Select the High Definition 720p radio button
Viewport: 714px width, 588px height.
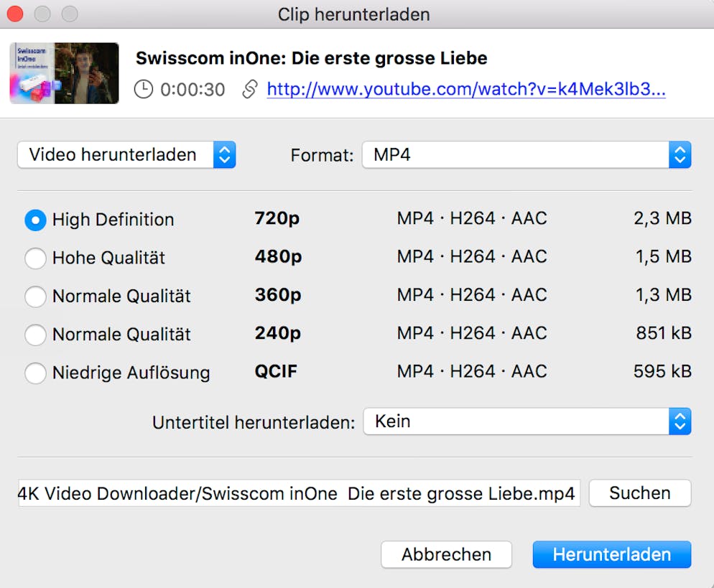click(x=35, y=220)
